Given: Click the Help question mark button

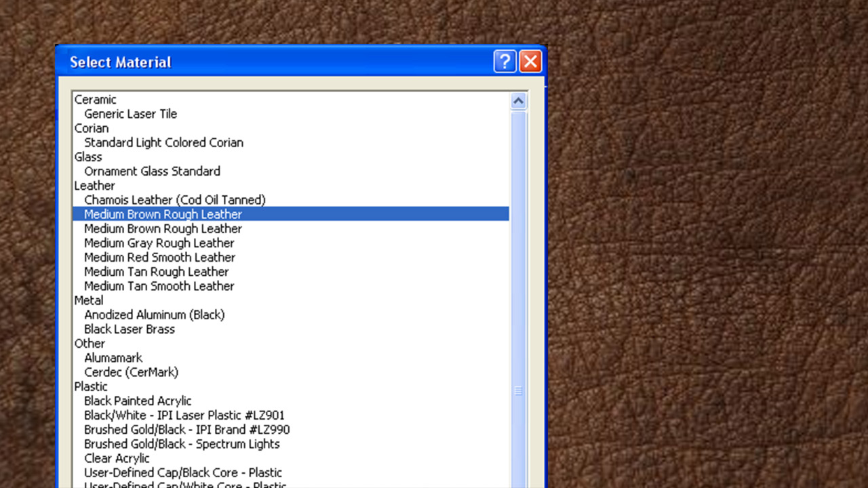Looking at the screenshot, I should pyautogui.click(x=505, y=62).
